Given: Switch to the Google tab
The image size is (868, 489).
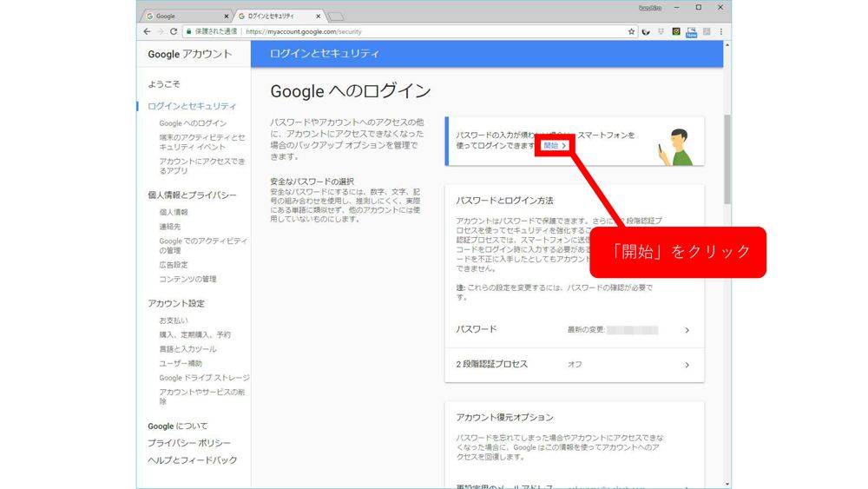Looking at the screenshot, I should tap(187, 16).
